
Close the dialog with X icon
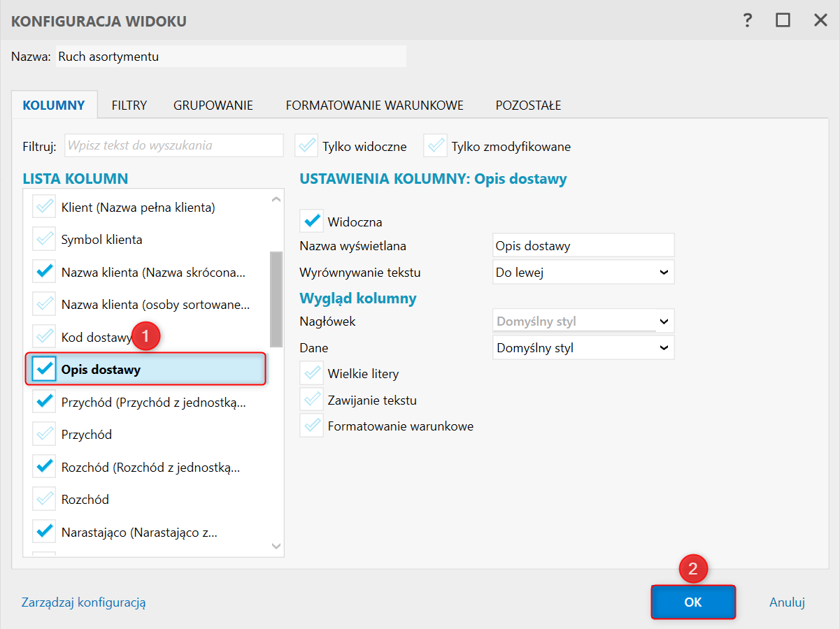tap(820, 21)
